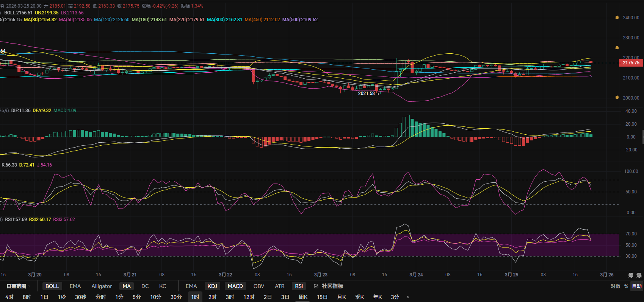
Task: Toggle the MACD indicator off
Action: pyautogui.click(x=235, y=286)
